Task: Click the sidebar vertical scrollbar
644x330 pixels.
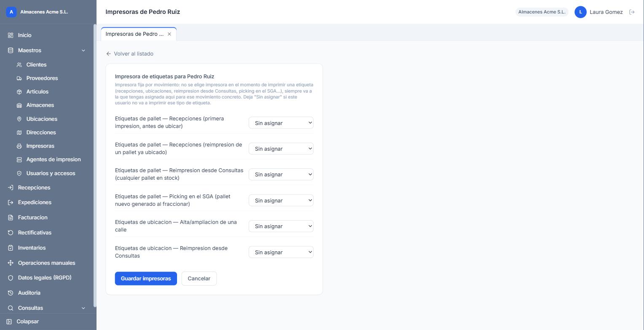Action: tap(95, 165)
